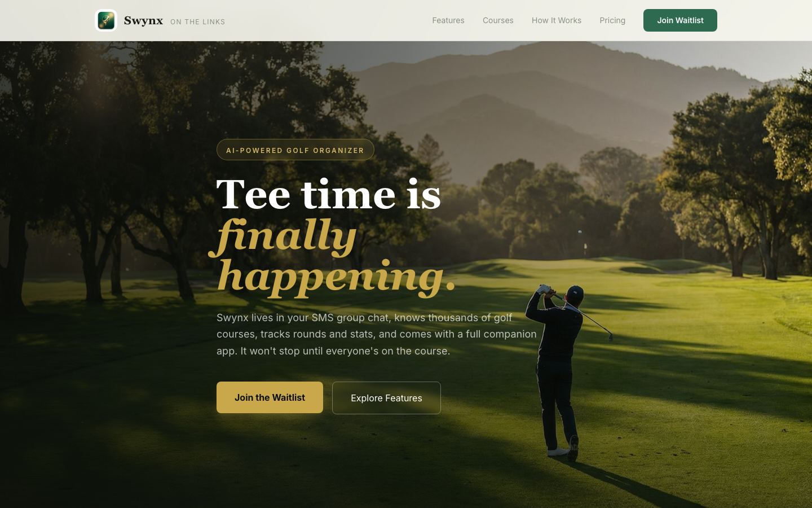Screen dimensions: 812x508
Task: Click the green Join Waitlist header button
Action: pos(680,20)
